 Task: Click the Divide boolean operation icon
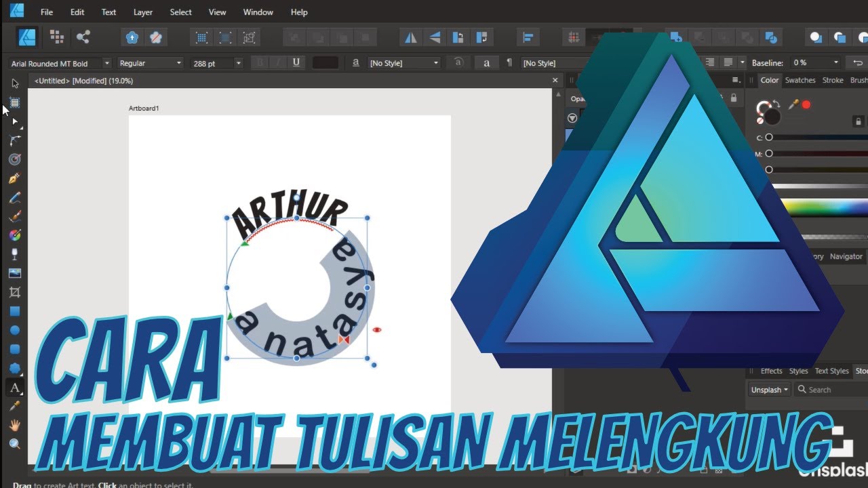click(x=770, y=37)
